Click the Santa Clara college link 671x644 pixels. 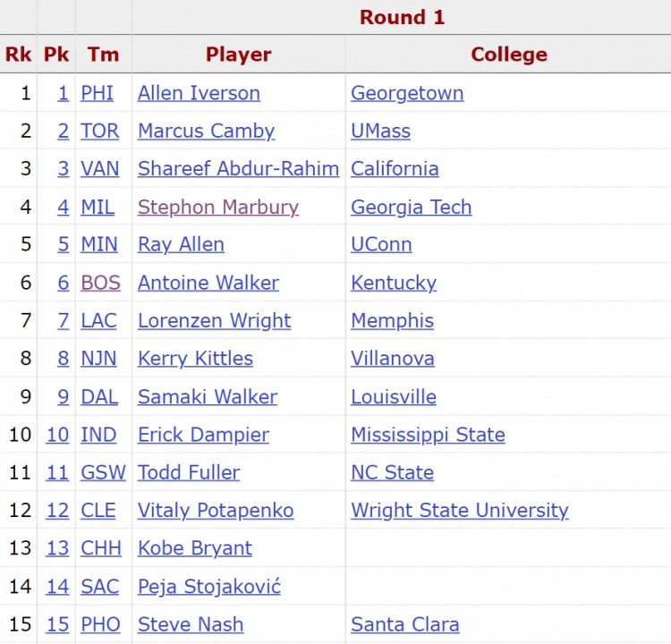click(x=404, y=624)
